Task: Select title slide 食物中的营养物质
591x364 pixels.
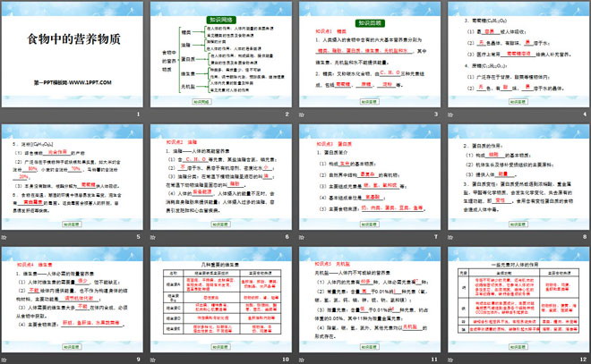Action: point(73,55)
